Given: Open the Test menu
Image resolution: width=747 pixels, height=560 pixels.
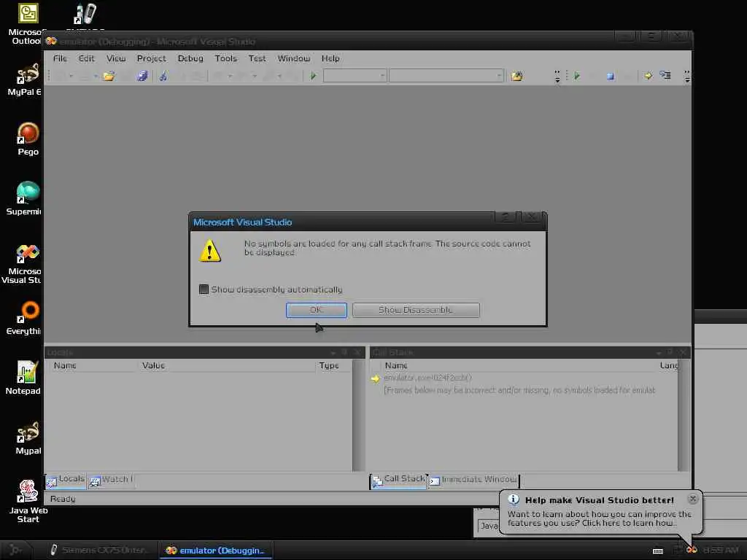Looking at the screenshot, I should pyautogui.click(x=257, y=58).
